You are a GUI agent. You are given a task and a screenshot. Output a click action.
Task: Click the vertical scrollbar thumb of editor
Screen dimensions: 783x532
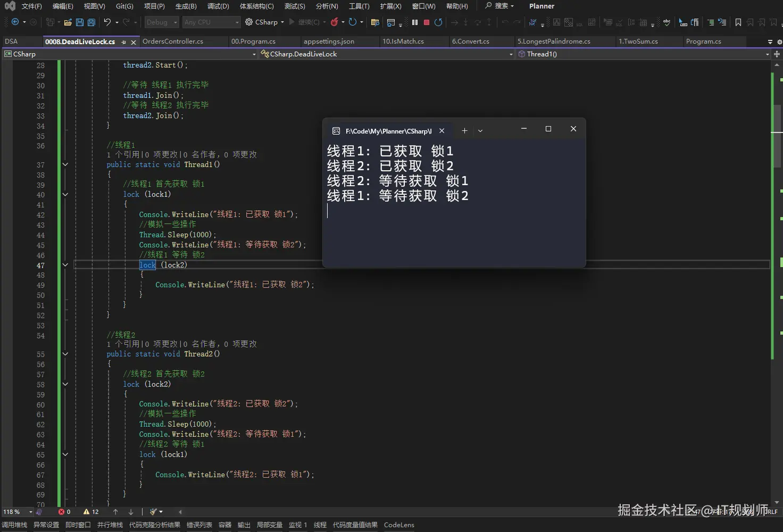tap(777, 136)
